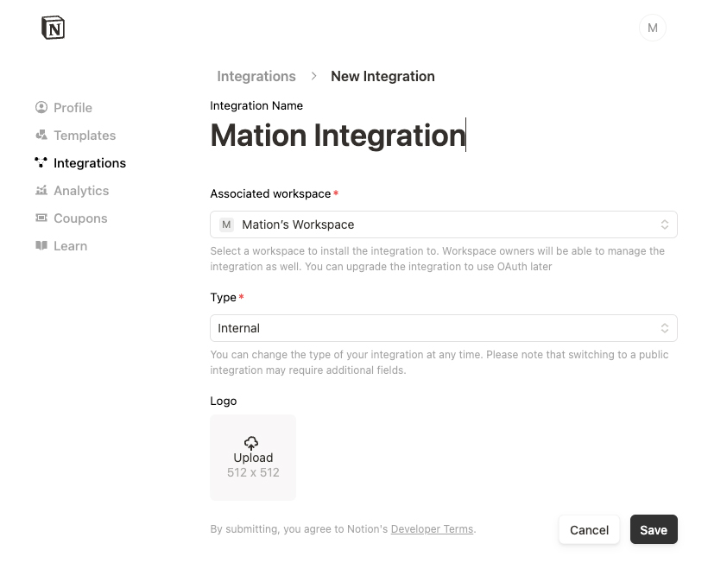Cancel the new integration
708x588 pixels.
(x=589, y=530)
